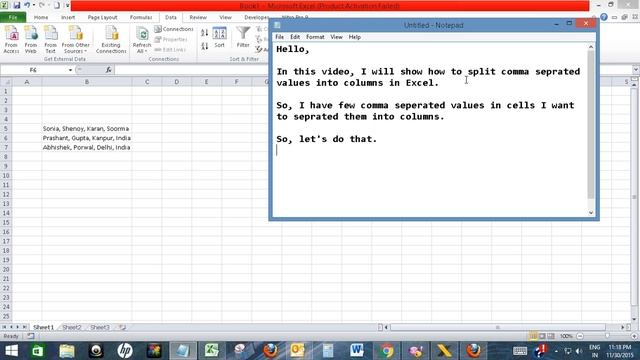Viewport: 640px width, 360px height.
Task: Open the Excel File tab
Action: [x=13, y=17]
